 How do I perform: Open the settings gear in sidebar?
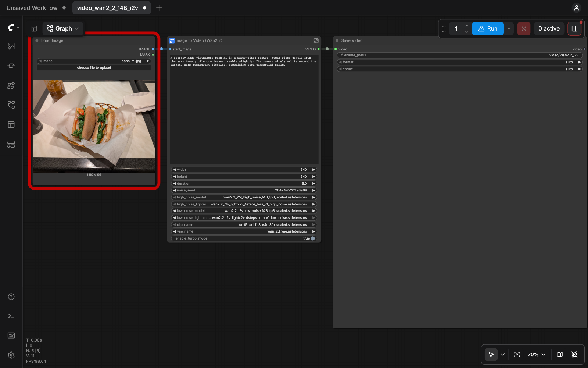[x=11, y=355]
